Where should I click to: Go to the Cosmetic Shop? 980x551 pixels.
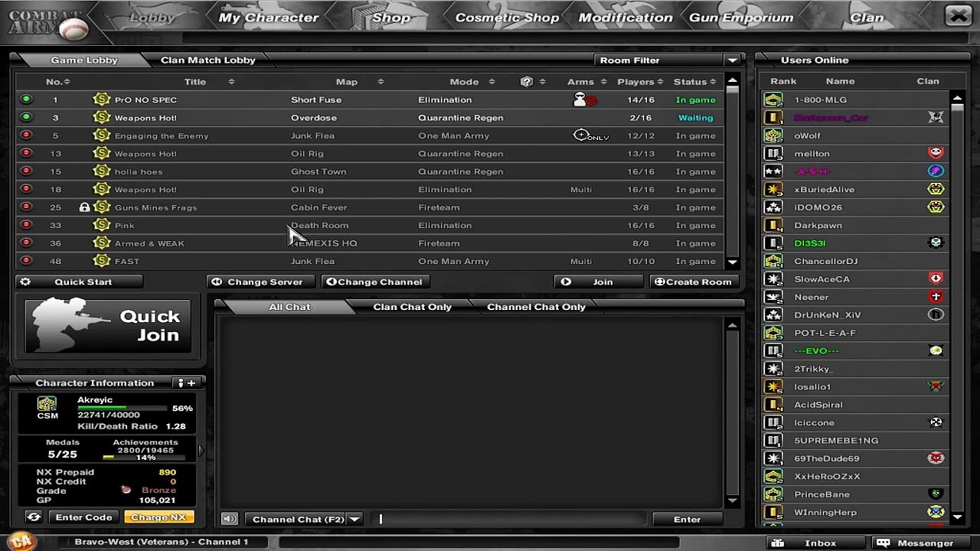(x=507, y=18)
